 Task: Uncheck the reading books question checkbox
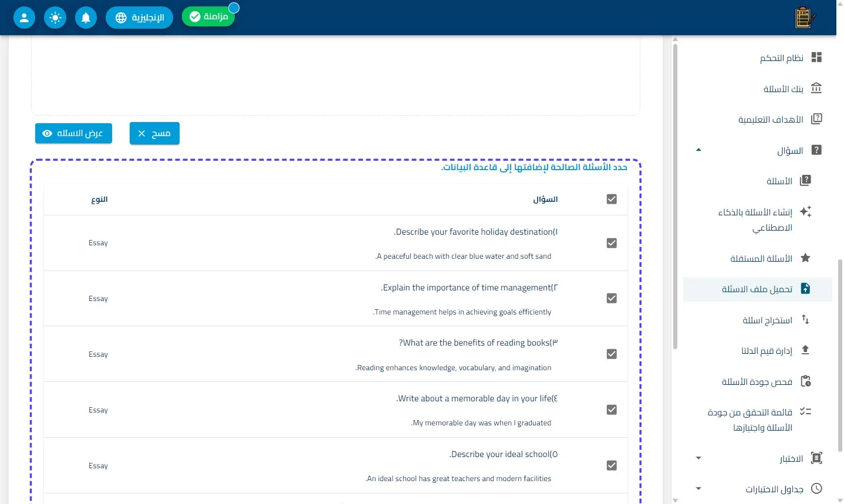(x=612, y=354)
